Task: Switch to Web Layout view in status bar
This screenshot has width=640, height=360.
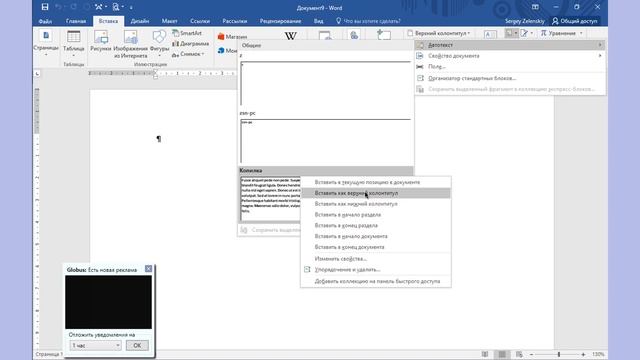Action: [x=519, y=354]
